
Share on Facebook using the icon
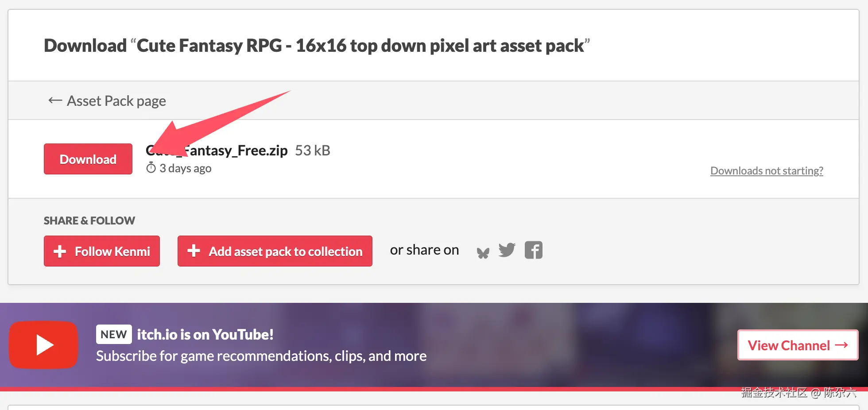pyautogui.click(x=533, y=250)
